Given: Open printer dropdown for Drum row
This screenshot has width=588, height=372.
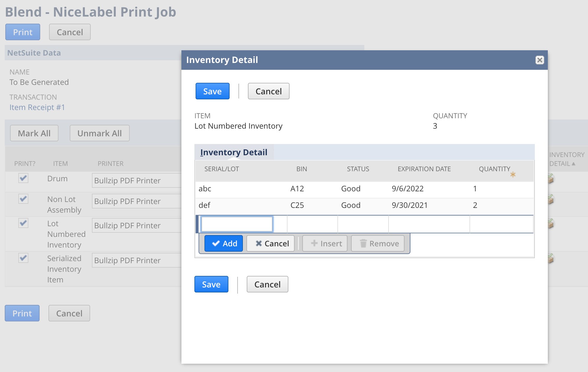Looking at the screenshot, I should pos(137,180).
